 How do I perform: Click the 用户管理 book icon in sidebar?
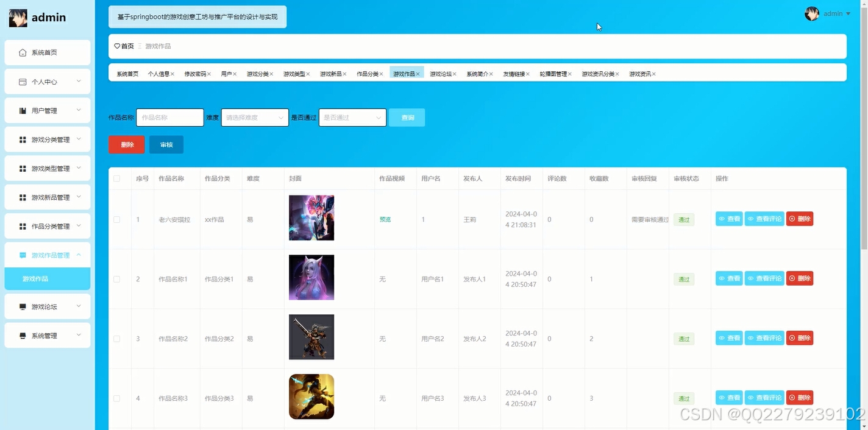23,110
